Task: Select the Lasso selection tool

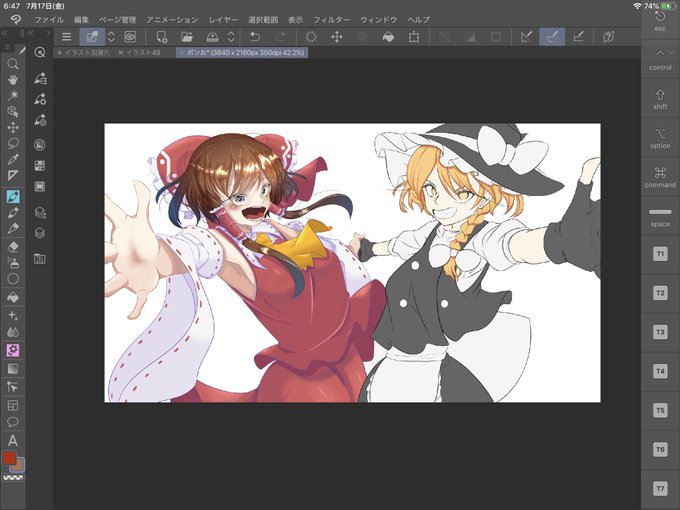Action: [13, 143]
